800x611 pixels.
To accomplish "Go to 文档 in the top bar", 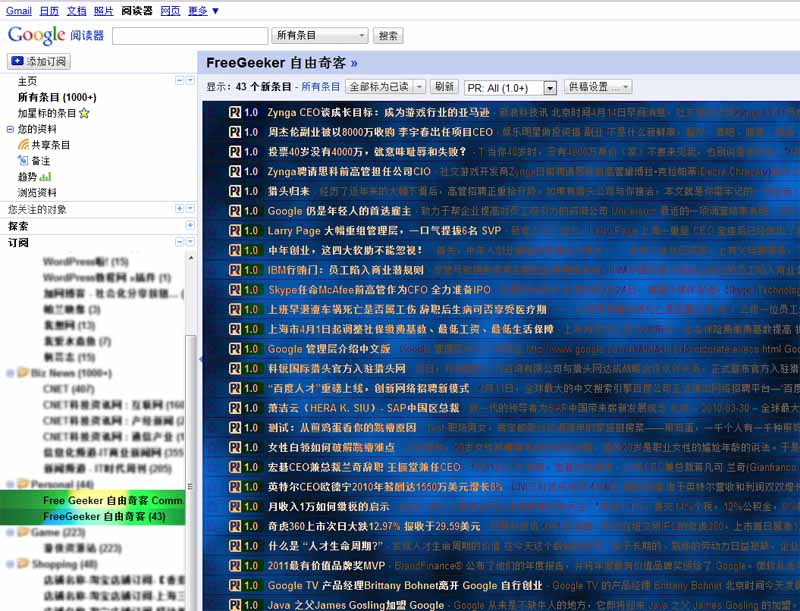I will [x=77, y=11].
